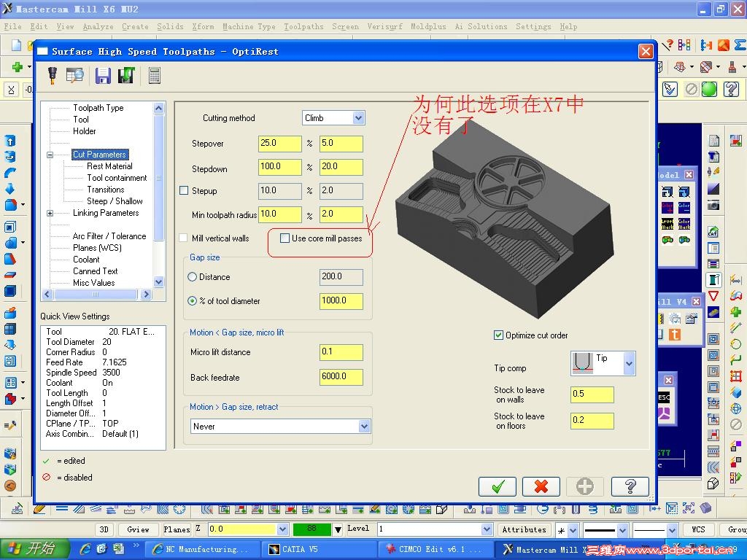Click the Stepover percent field 25.0
The image size is (747, 560).
coord(279,144)
